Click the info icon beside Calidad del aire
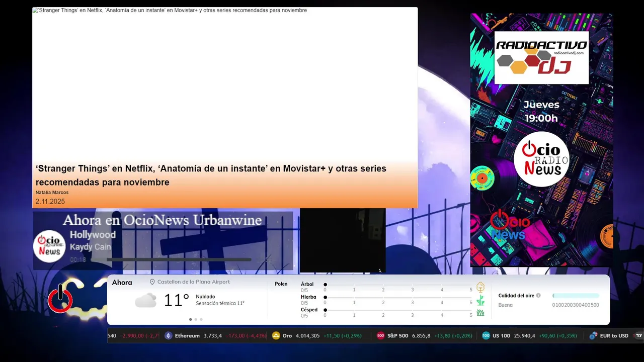This screenshot has width=644, height=362. coord(538,296)
